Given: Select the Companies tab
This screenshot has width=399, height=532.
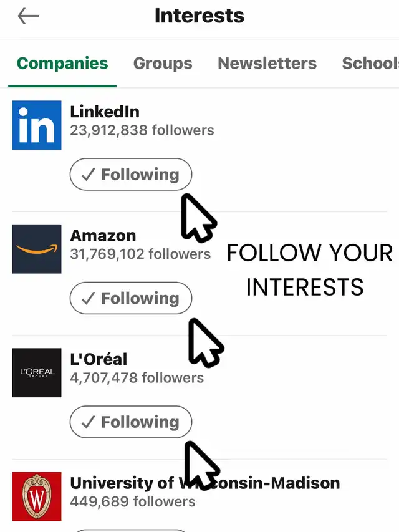Looking at the screenshot, I should [62, 64].
